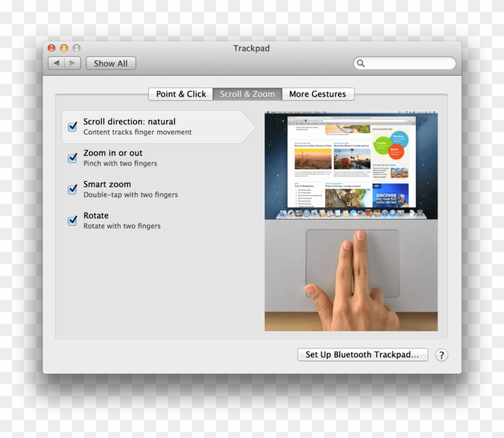Disable the Scroll direction: natural checkbox
Image resolution: width=504 pixels, height=438 pixels.
(73, 127)
